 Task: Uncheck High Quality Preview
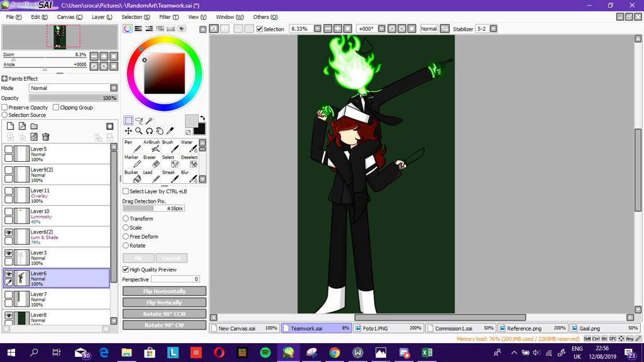pyautogui.click(x=126, y=269)
